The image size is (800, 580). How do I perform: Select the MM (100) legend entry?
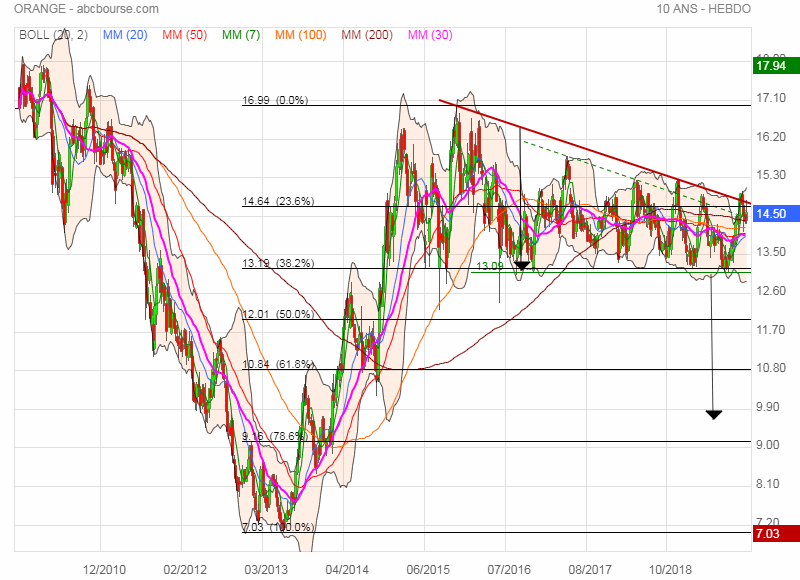pyautogui.click(x=301, y=35)
